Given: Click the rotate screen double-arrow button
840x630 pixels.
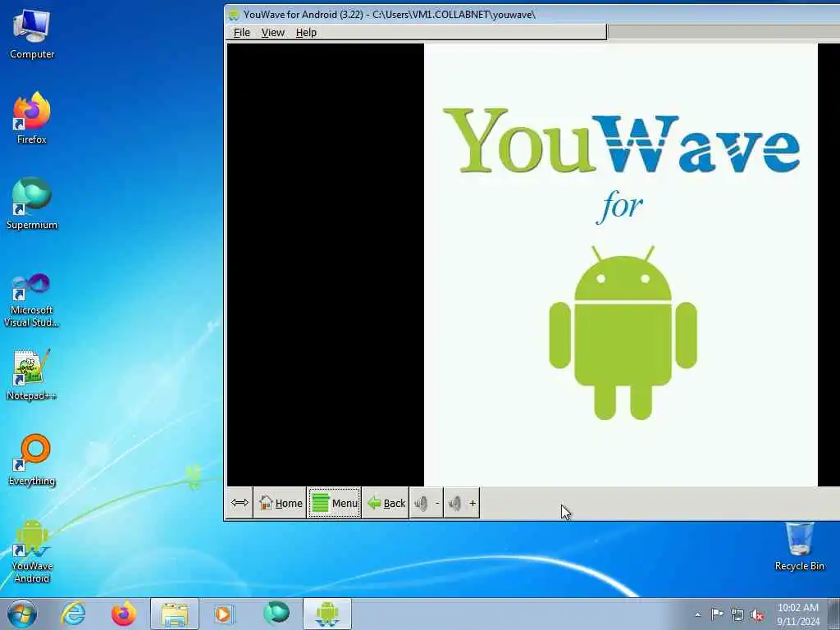Looking at the screenshot, I should (x=240, y=503).
